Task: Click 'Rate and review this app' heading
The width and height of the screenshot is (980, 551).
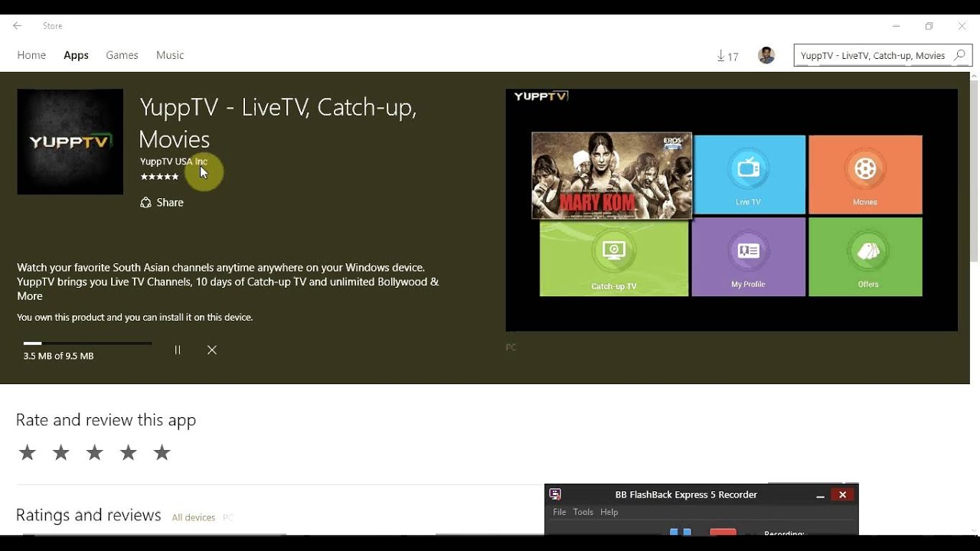Action: click(106, 420)
